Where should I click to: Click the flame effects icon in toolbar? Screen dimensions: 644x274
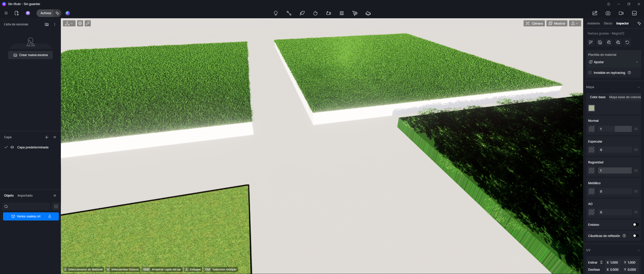pos(315,13)
